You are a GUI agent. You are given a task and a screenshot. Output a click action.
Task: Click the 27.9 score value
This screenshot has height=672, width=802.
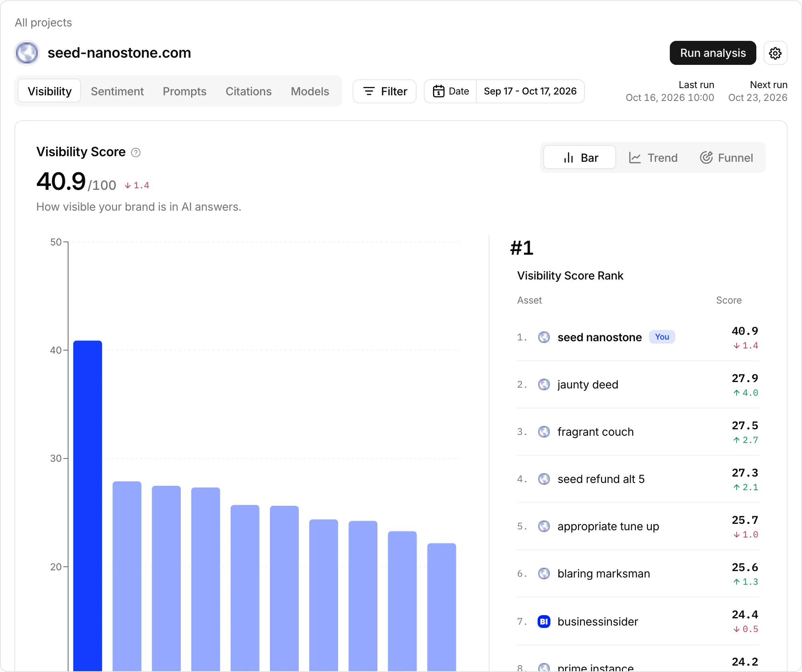[x=745, y=378]
